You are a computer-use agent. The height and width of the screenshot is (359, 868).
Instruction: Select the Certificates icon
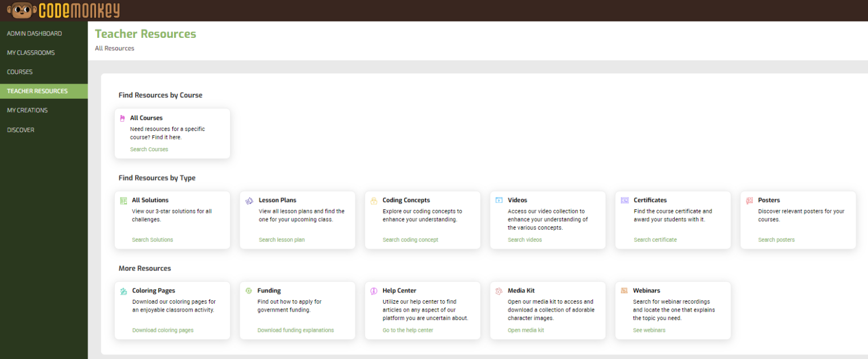coord(624,200)
